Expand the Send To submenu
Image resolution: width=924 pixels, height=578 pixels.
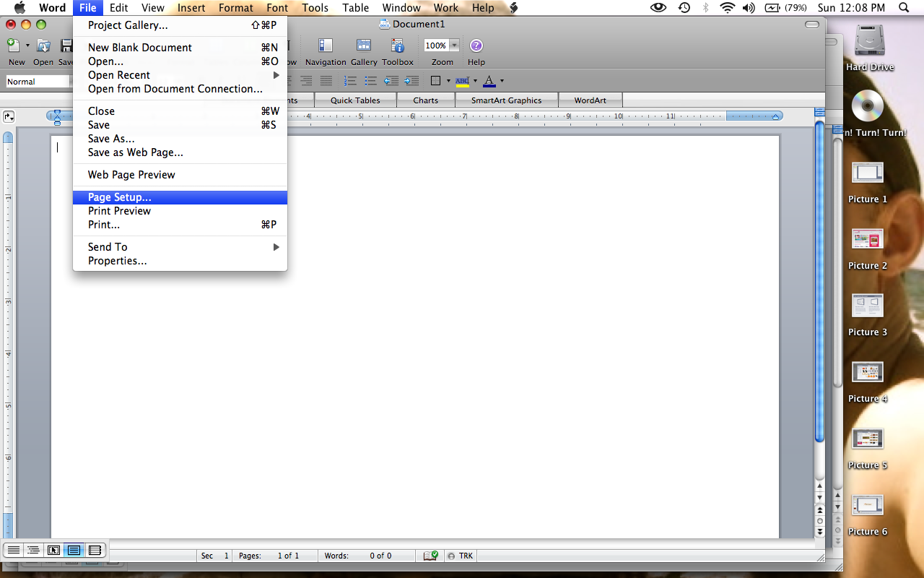pyautogui.click(x=180, y=247)
